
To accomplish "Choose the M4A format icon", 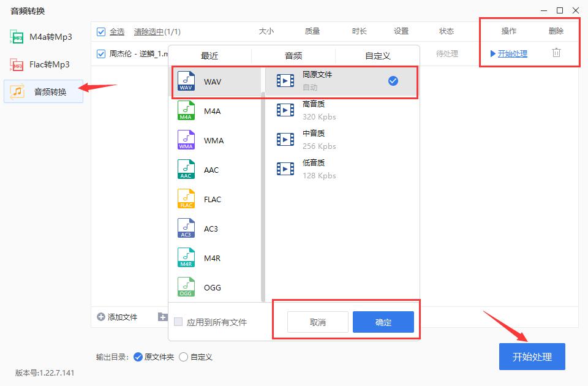I will coord(186,110).
